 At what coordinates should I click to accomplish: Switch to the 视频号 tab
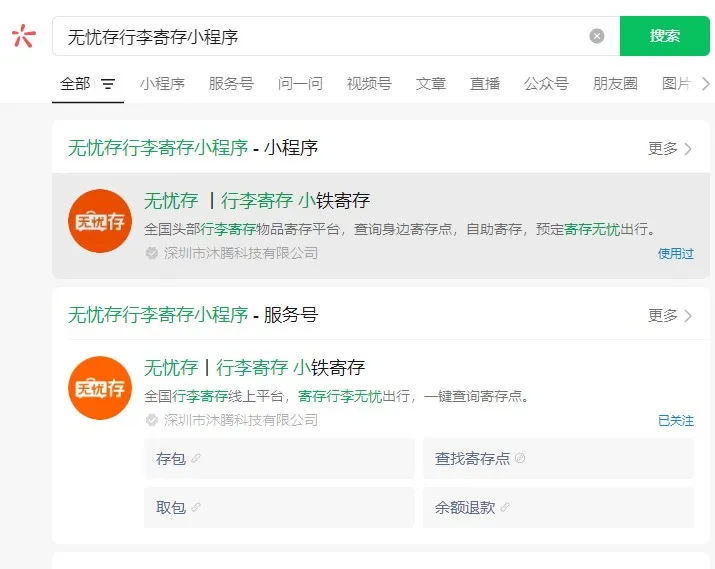[x=369, y=84]
